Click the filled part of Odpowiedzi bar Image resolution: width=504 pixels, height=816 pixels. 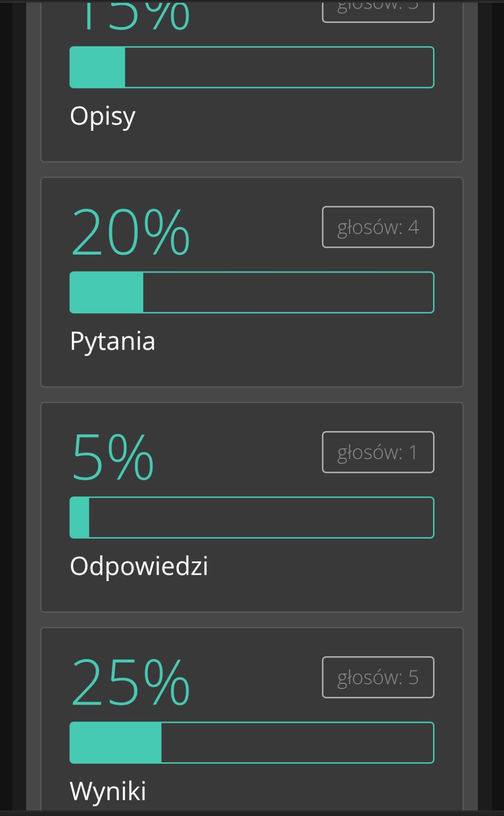79,518
